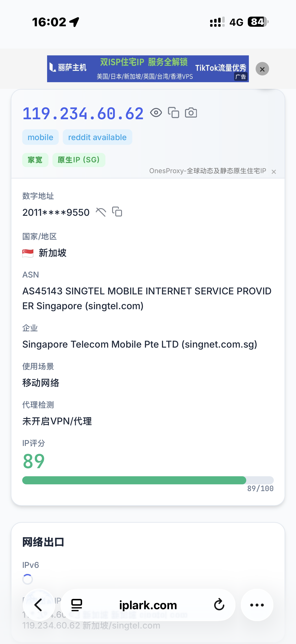Tap the iplark.com address bar
The width and height of the screenshot is (296, 644).
pyautogui.click(x=148, y=605)
